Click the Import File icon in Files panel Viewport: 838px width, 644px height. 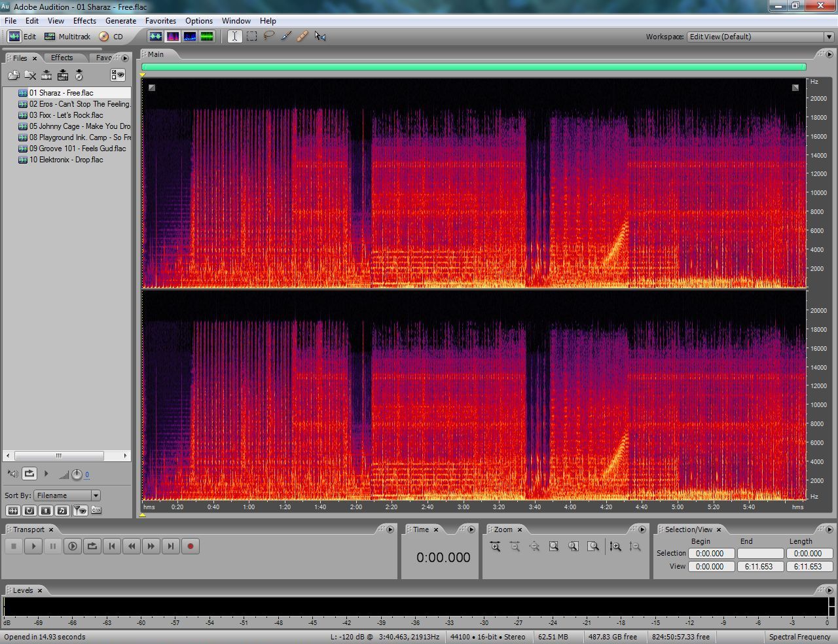pos(13,75)
